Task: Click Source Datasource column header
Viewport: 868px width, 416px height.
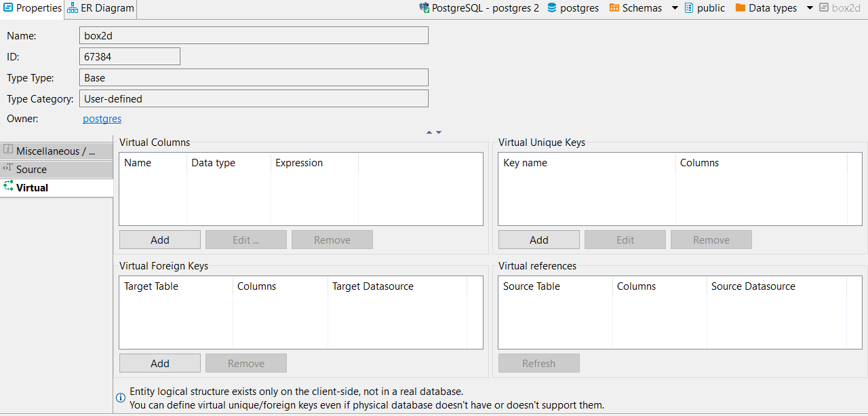Action: pyautogui.click(x=776, y=286)
